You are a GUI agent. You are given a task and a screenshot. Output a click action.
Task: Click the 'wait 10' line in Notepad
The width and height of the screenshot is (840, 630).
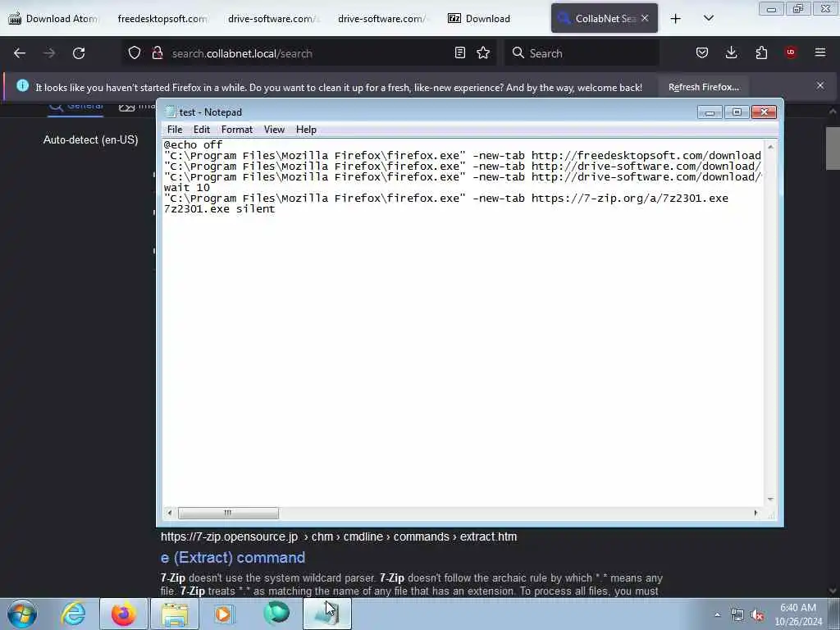(186, 188)
